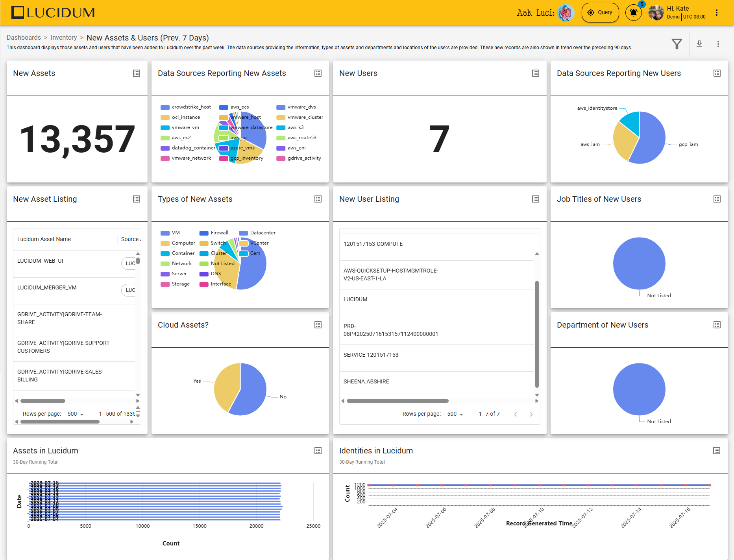Image resolution: width=734 pixels, height=560 pixels.
Task: Open table icon for Job Titles of New Users
Action: click(x=717, y=199)
